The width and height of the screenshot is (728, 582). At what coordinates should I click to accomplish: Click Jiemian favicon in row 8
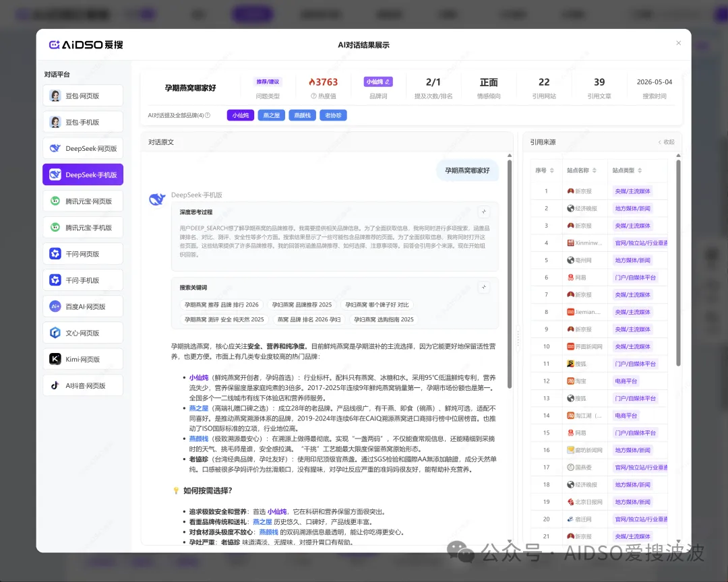point(571,312)
